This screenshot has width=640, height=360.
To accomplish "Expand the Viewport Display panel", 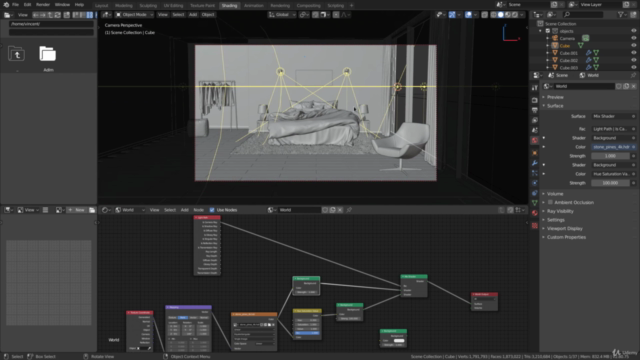I will pos(564,229).
